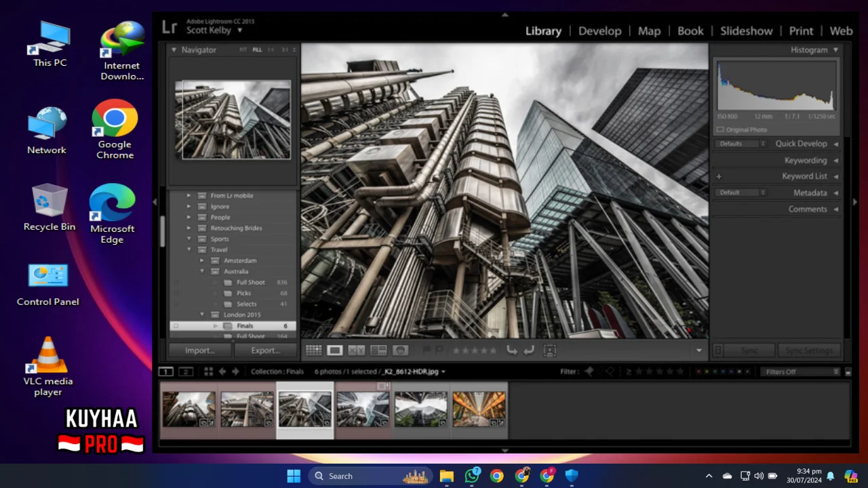This screenshot has width=868, height=488.
Task: Open Control Panel desktop icon
Action: (x=48, y=285)
